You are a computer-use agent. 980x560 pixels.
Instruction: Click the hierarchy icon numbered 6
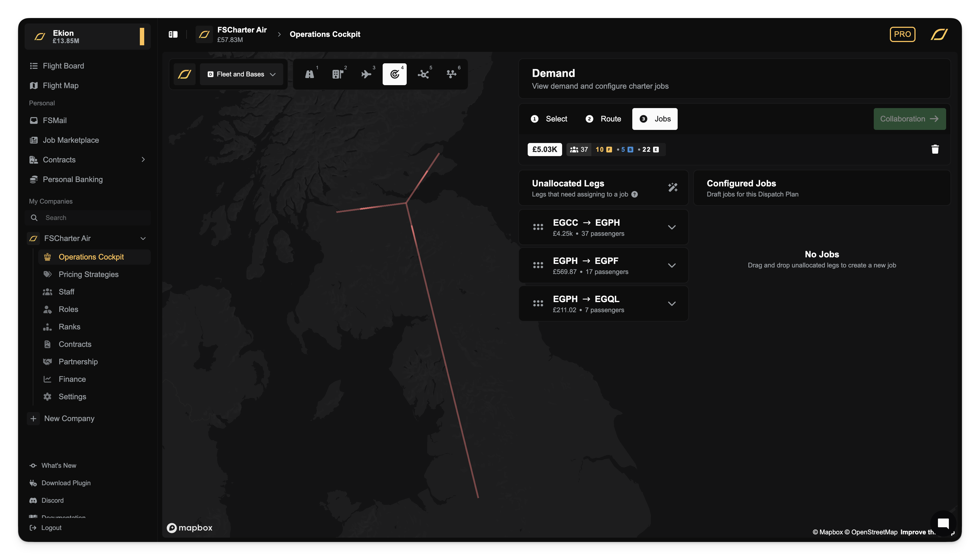[451, 74]
